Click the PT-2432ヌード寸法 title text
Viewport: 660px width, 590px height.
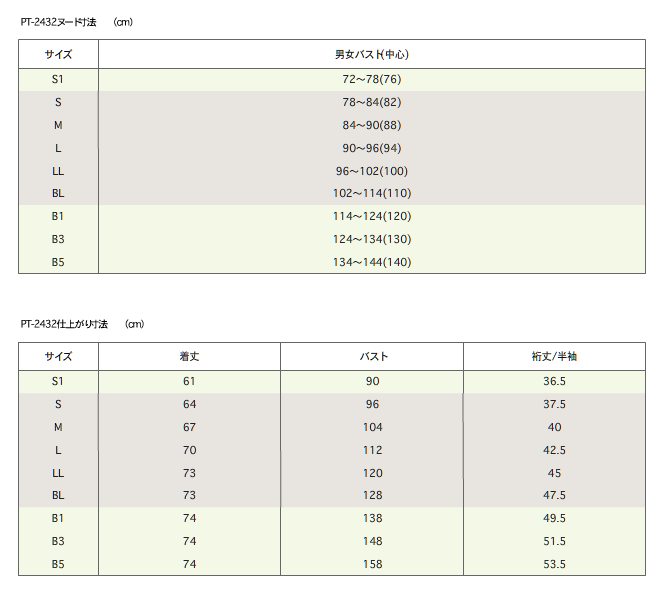point(59,22)
